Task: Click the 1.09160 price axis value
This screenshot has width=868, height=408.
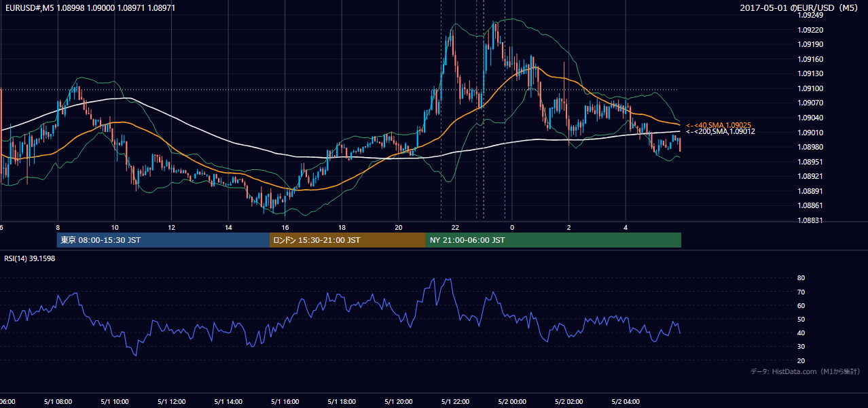Action: (811, 59)
